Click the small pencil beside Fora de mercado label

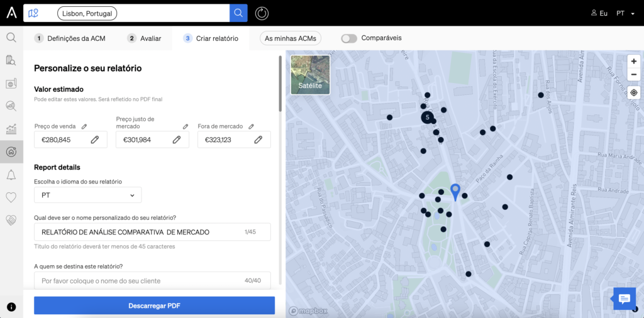coord(252,127)
